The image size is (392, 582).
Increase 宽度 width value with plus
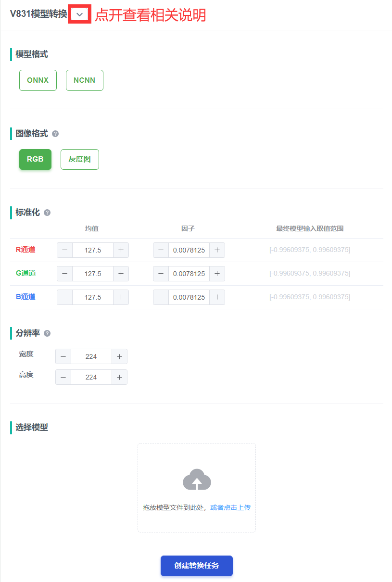coord(119,356)
